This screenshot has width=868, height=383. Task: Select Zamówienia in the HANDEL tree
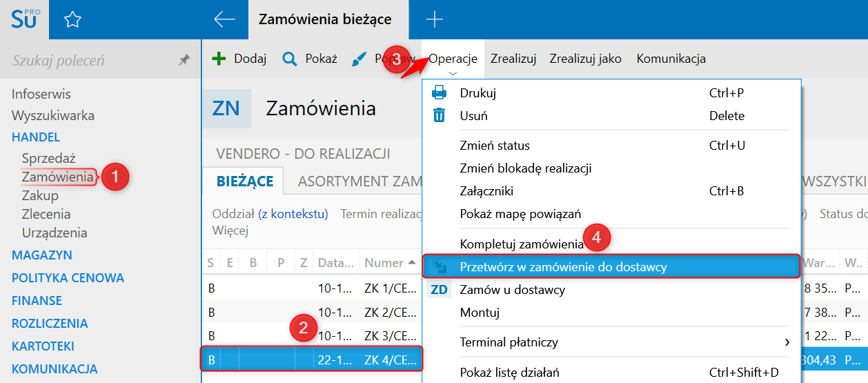[x=57, y=177]
